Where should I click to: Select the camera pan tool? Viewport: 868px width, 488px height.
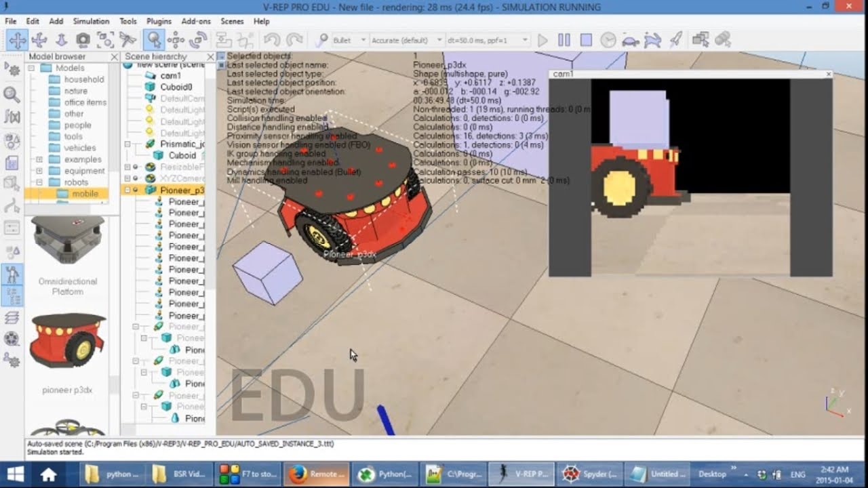pyautogui.click(x=19, y=40)
